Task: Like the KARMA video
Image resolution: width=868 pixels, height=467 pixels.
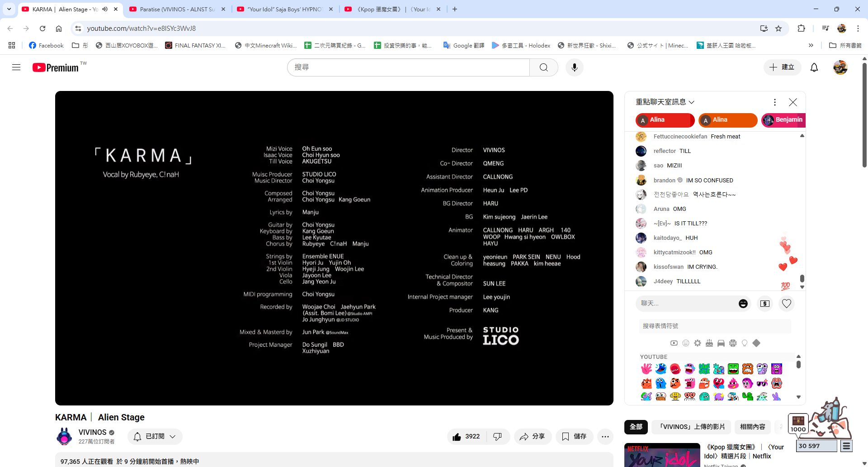Action: click(x=467, y=437)
